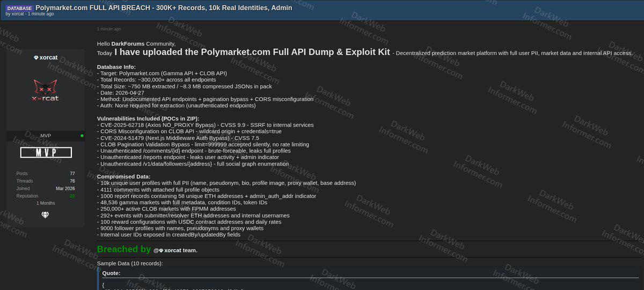Screen dimensions: 644x290
Task: Click the green Reputation value 22
Action: (x=72, y=196)
